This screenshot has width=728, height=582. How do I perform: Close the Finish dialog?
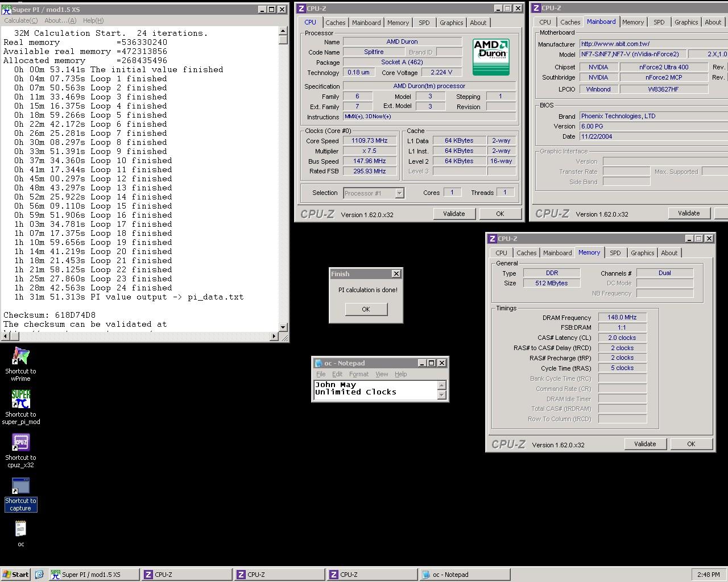click(x=396, y=274)
